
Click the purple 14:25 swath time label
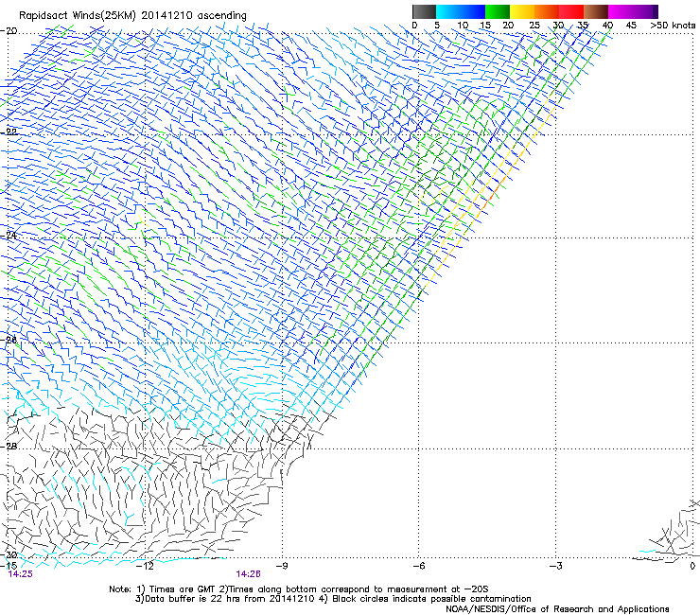(21, 574)
